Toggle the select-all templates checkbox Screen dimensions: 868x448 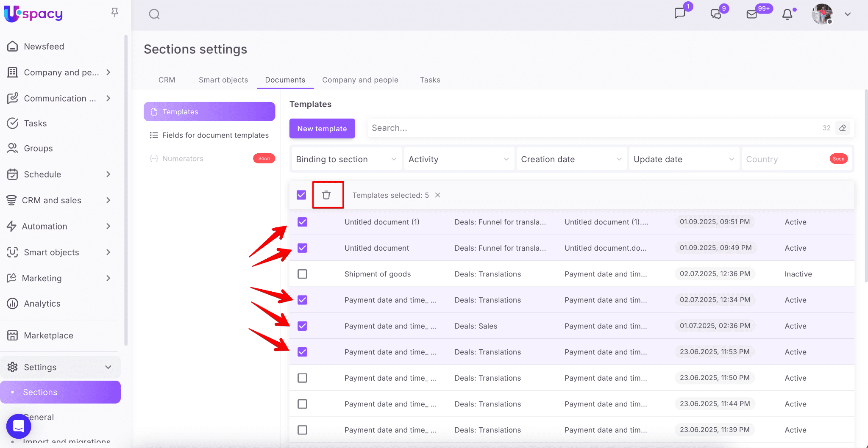pyautogui.click(x=301, y=195)
